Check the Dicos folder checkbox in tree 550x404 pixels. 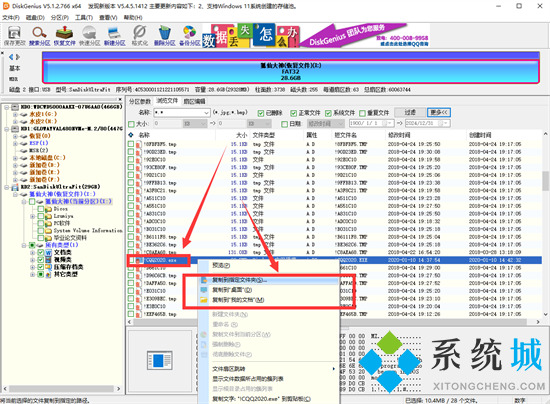click(x=41, y=209)
